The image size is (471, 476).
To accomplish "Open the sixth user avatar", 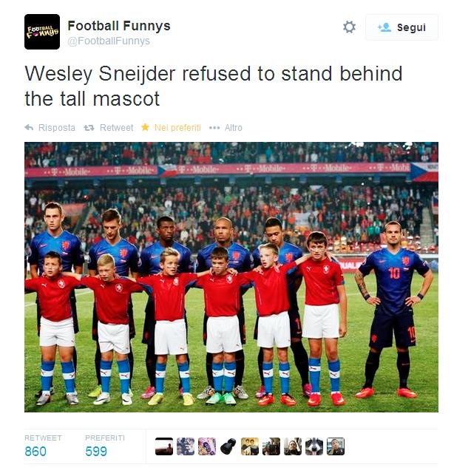I will (271, 446).
